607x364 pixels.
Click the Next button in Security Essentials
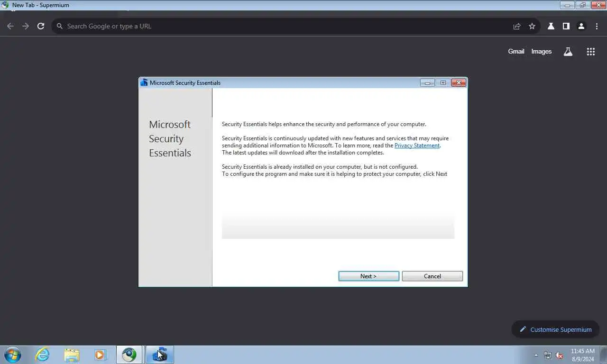368,276
